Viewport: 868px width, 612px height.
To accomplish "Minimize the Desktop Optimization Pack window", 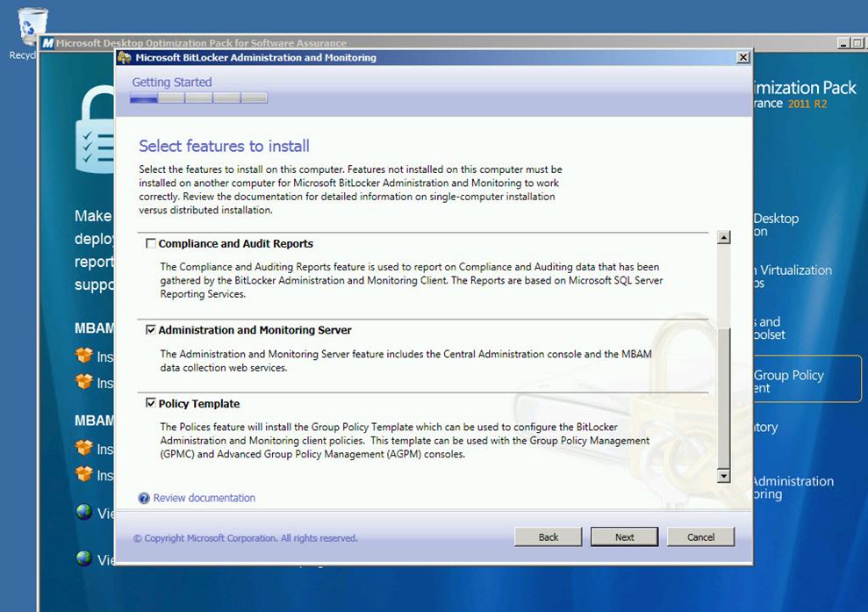I will (x=843, y=43).
